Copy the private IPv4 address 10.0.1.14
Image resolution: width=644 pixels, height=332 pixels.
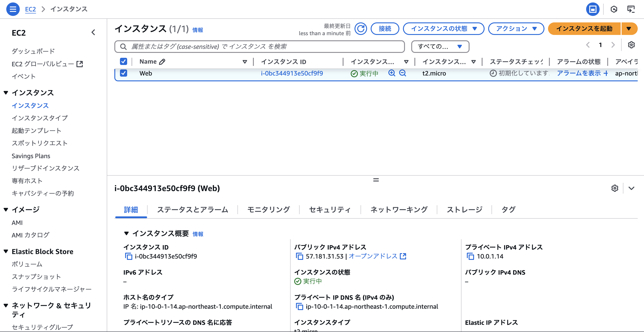[471, 256]
